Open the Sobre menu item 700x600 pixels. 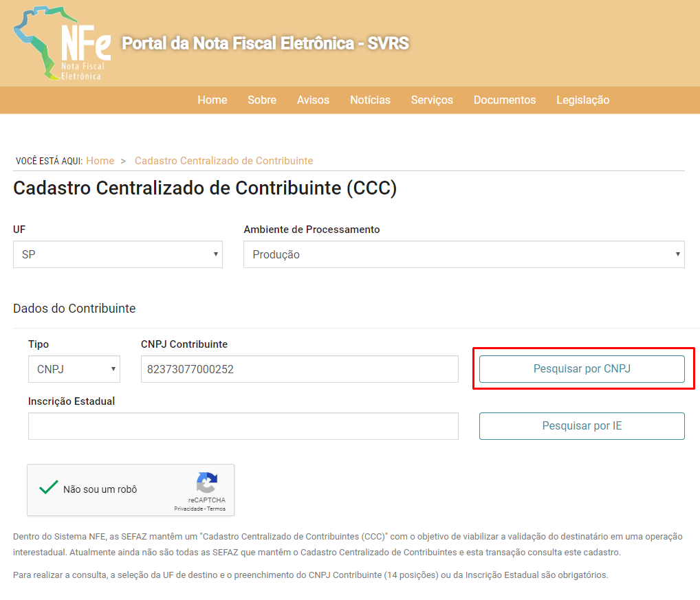[x=262, y=100]
